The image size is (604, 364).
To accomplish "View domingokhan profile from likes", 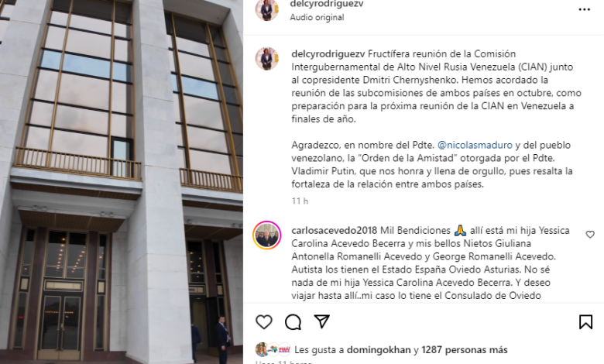I will click(379, 350).
